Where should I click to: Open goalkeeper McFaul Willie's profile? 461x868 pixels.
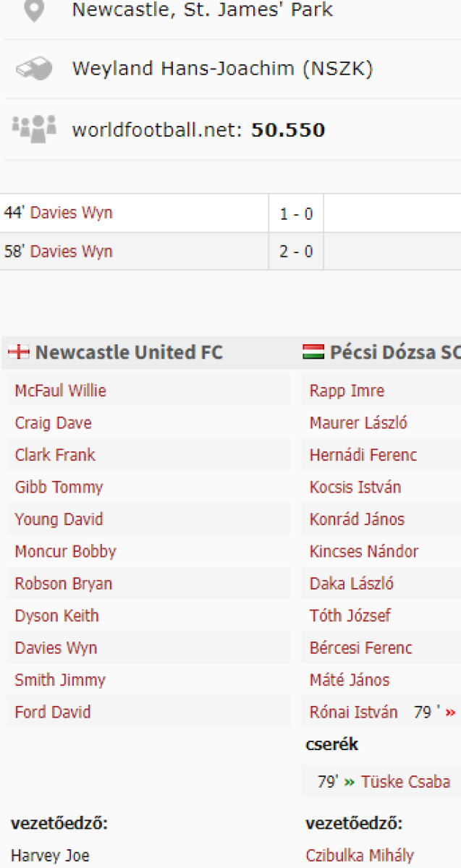click(60, 391)
